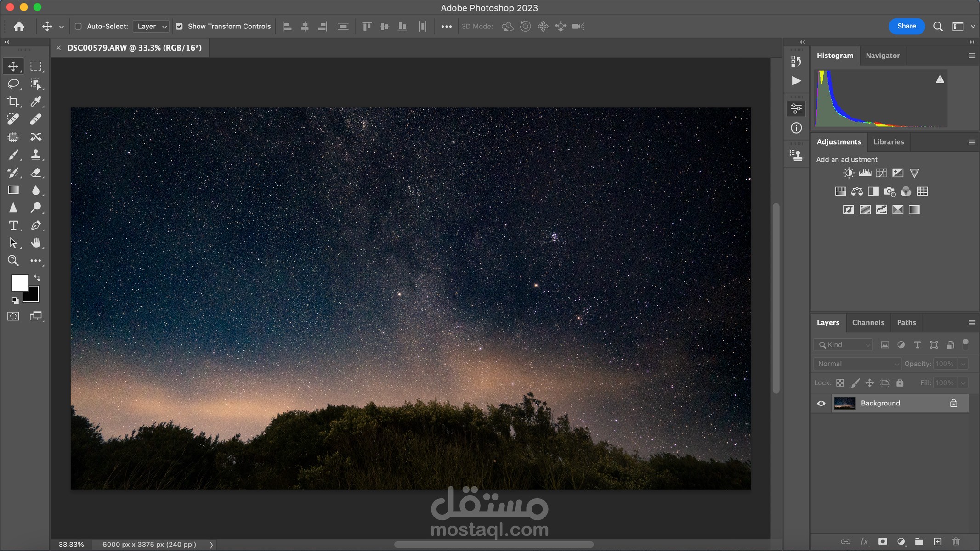The image size is (980, 551).
Task: Select the Crop tool
Action: [x=13, y=101]
